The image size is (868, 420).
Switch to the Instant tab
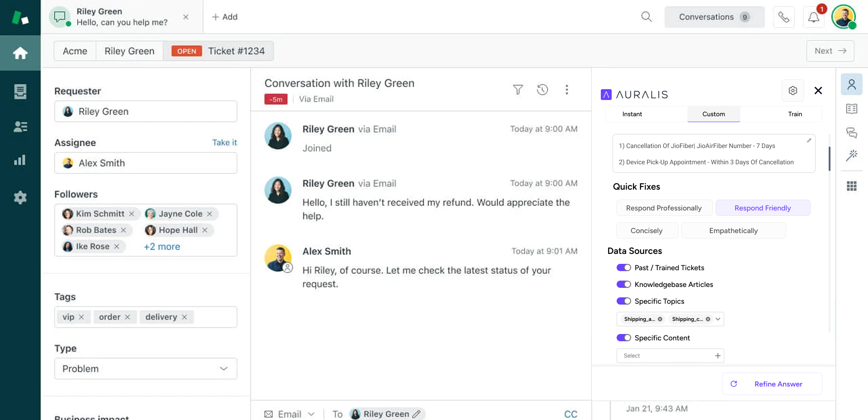click(632, 114)
